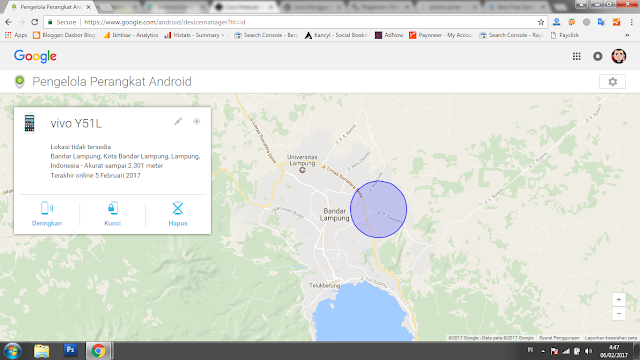Click the browser back arrow

pos(8,22)
